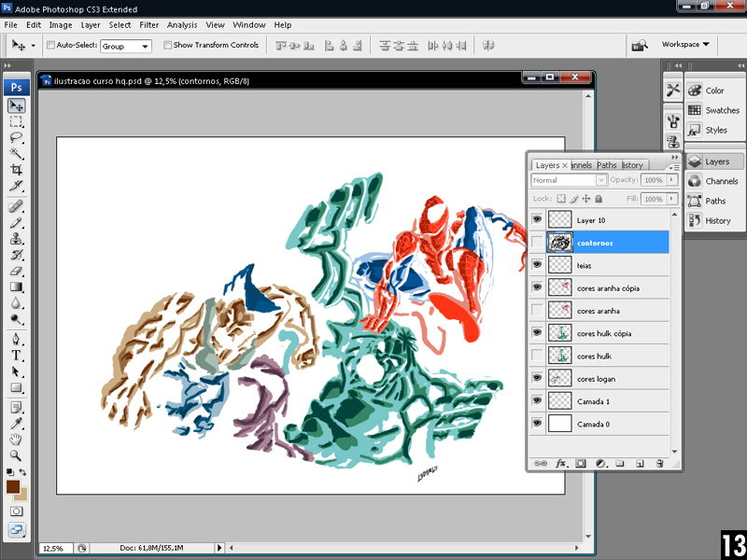Switch to the Paths tab
Image resolution: width=747 pixels, height=560 pixels.
pos(607,165)
